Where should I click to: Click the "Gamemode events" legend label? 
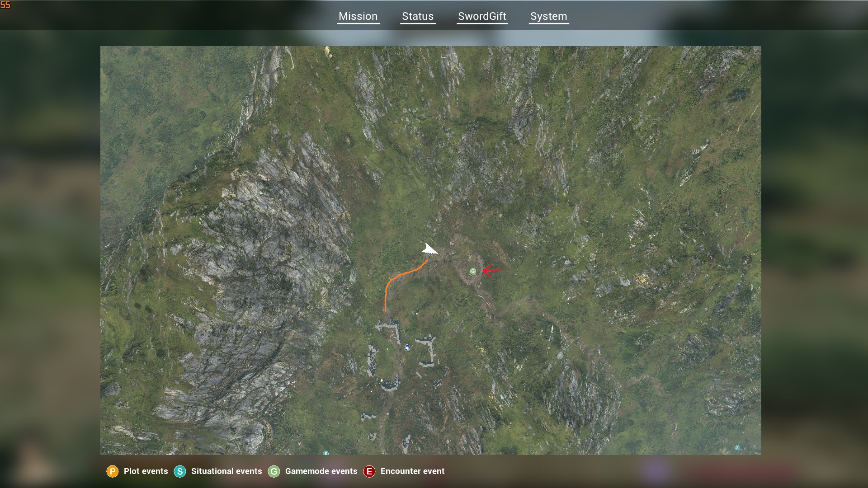(x=321, y=471)
